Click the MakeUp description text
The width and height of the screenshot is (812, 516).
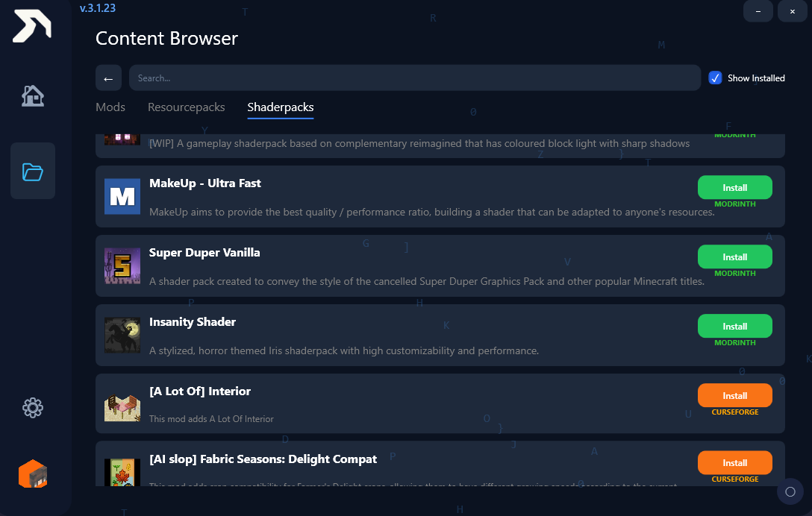[432, 213]
